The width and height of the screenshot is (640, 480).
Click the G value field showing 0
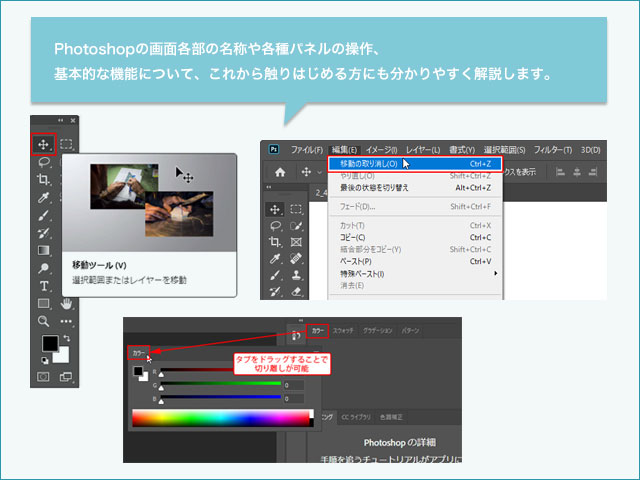[294, 385]
